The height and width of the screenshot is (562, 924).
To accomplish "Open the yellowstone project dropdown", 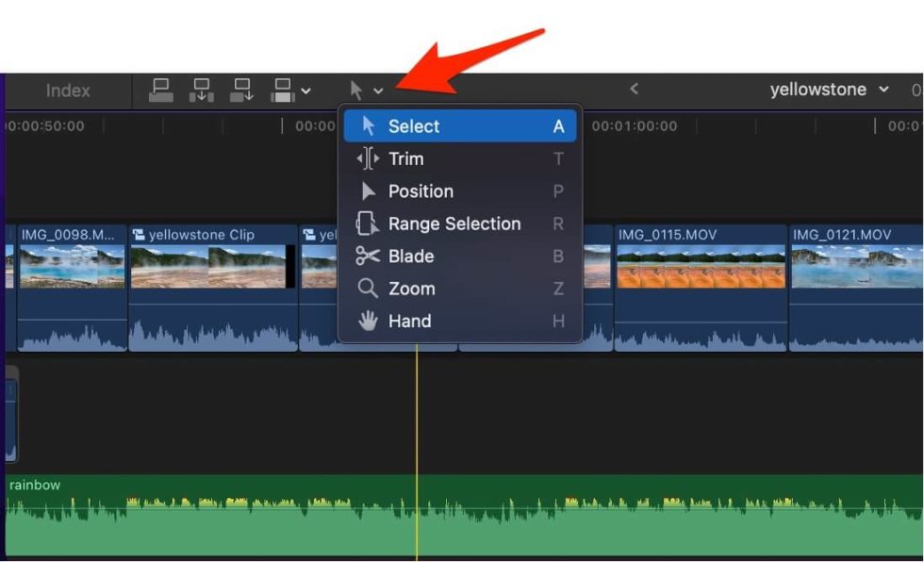I will pyautogui.click(x=884, y=89).
